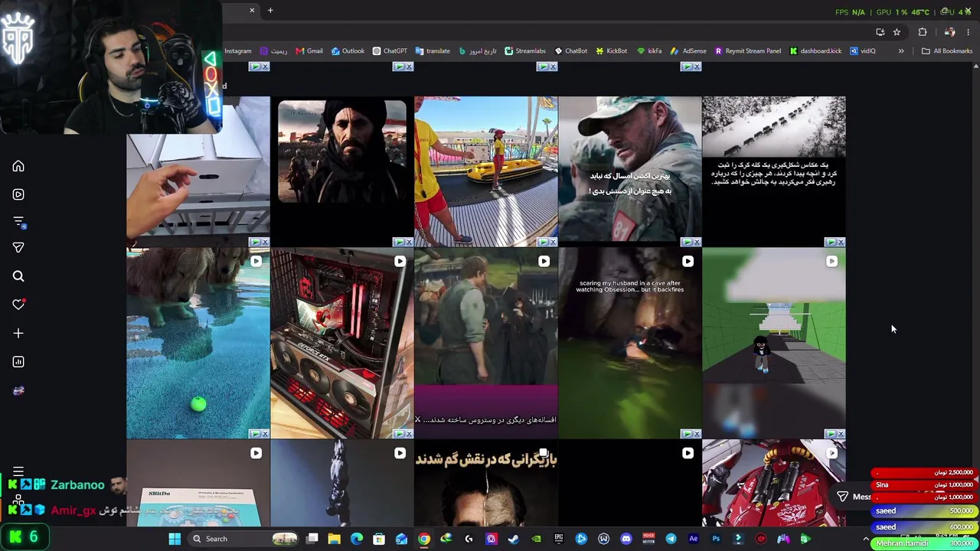Open Epic Games Launcher from taskbar
The image size is (980, 551).
tap(559, 539)
